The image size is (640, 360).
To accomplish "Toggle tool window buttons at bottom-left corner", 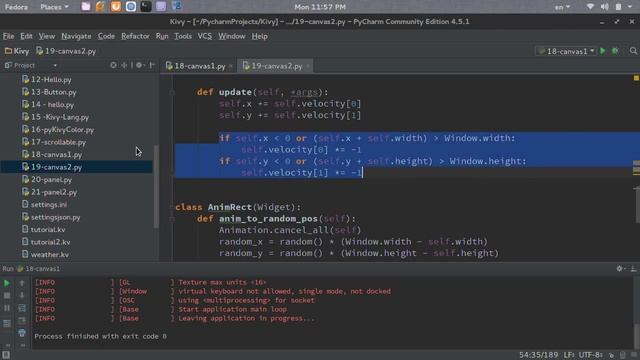I will pos(6,355).
